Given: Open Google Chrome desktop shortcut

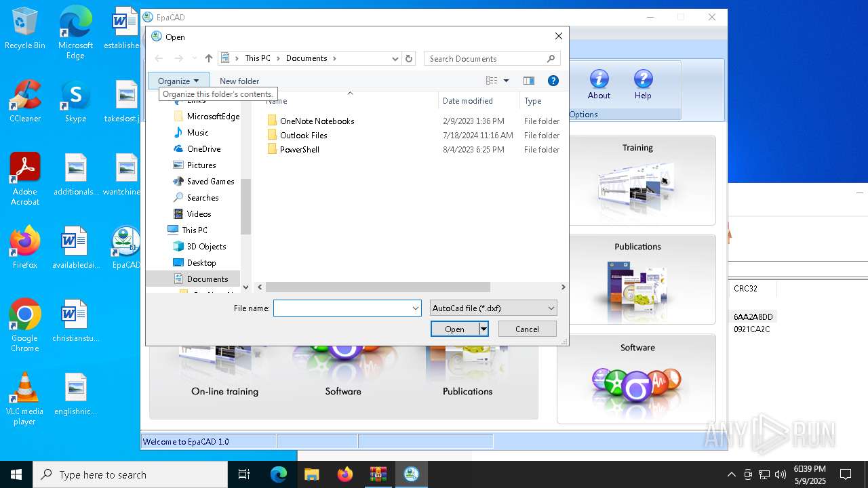Looking at the screenshot, I should tap(25, 325).
